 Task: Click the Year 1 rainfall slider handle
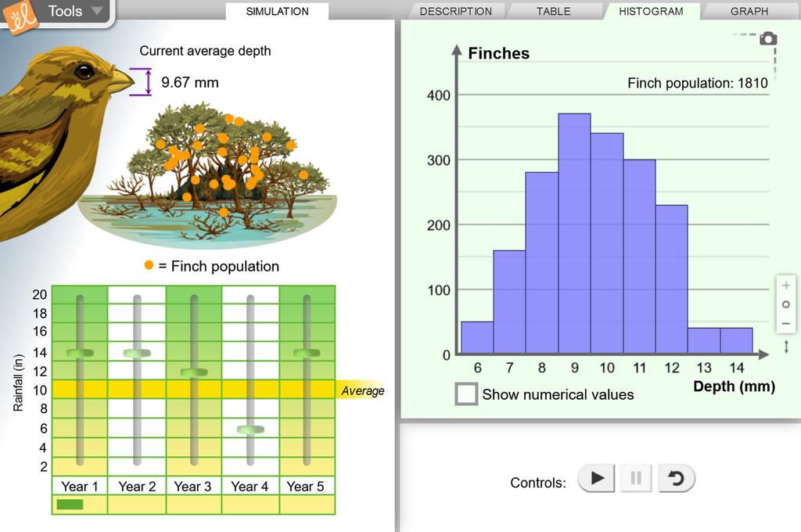(x=81, y=353)
